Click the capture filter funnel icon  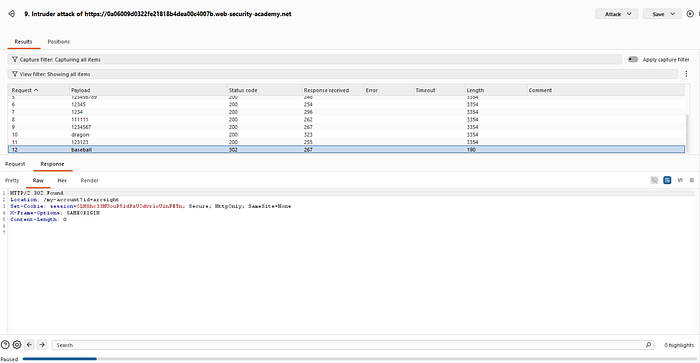click(x=15, y=59)
